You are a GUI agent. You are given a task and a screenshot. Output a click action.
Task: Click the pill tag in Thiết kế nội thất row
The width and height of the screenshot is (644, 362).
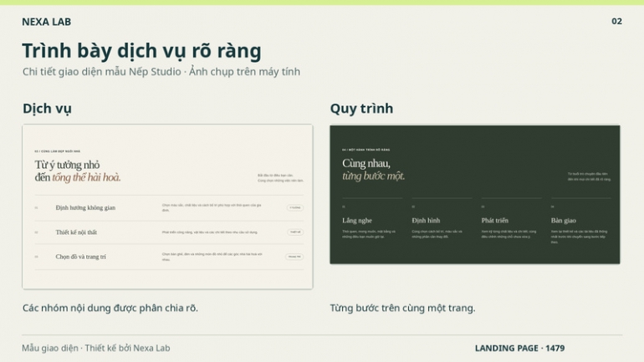(x=295, y=232)
